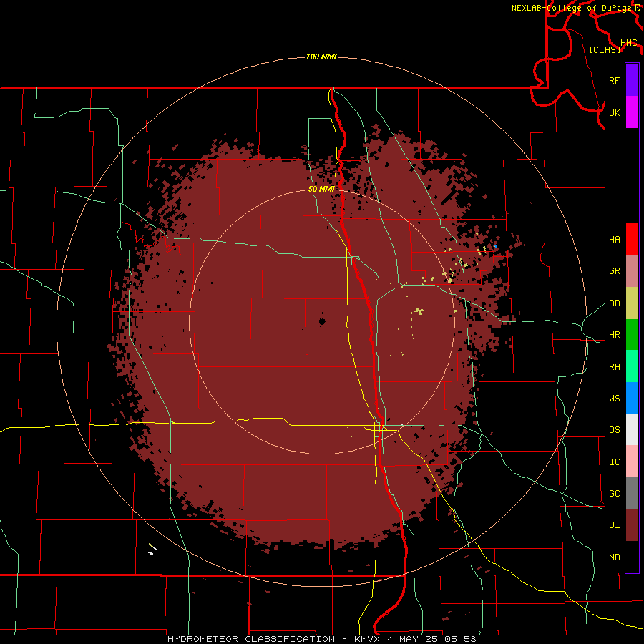
Task: Click the "IC" legend label
Action: point(614,462)
